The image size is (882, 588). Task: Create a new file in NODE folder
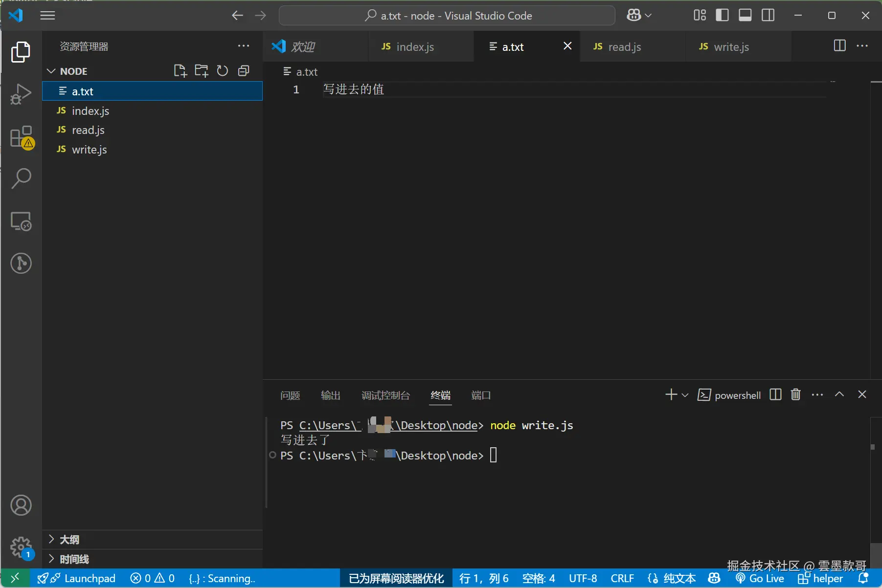point(181,71)
